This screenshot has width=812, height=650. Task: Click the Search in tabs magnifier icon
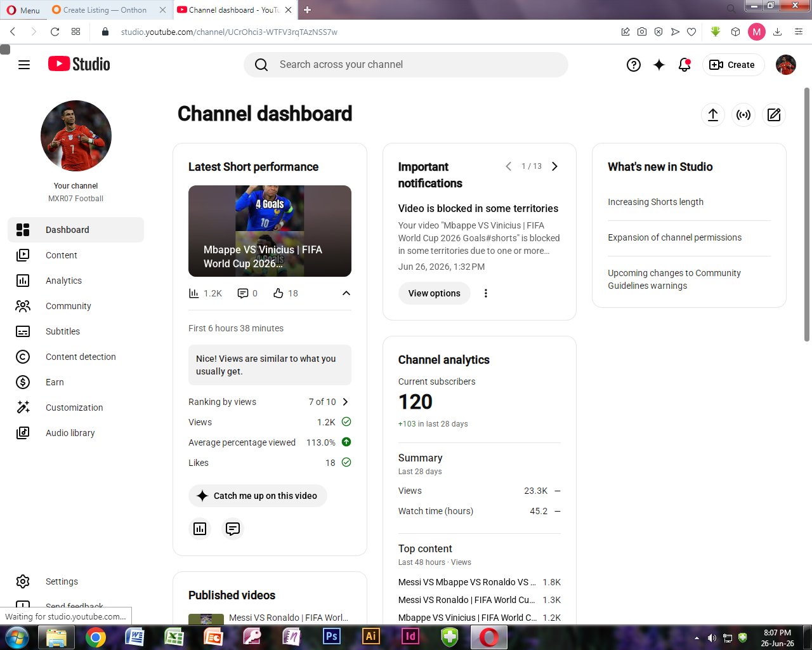coord(731,9)
